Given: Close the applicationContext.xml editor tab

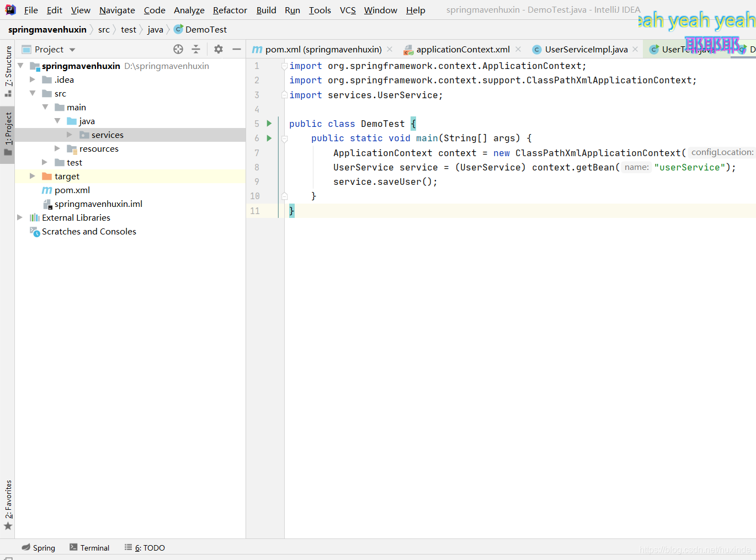Looking at the screenshot, I should pyautogui.click(x=518, y=49).
